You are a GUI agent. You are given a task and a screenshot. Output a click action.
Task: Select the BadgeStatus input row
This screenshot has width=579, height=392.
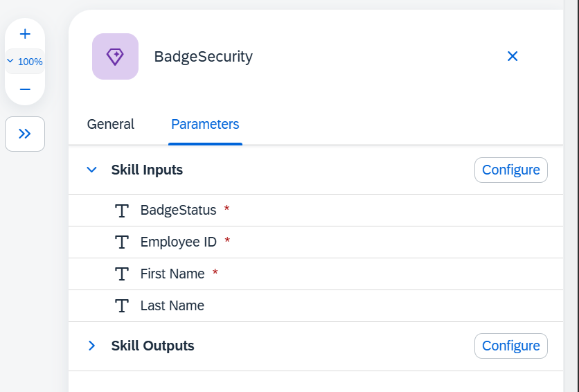pyautogui.click(x=316, y=211)
